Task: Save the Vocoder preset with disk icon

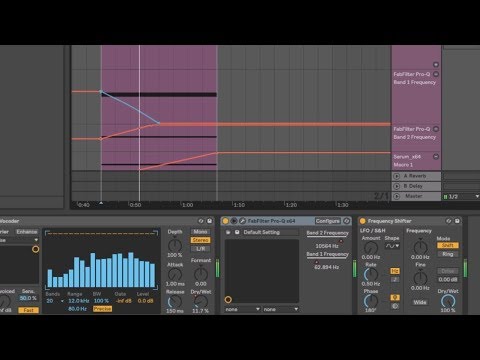Action: tap(209, 221)
